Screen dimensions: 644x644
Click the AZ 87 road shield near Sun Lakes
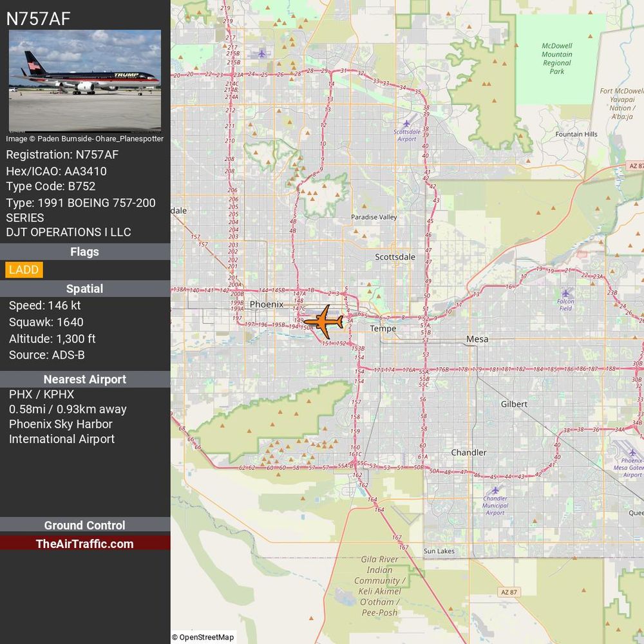click(x=509, y=592)
